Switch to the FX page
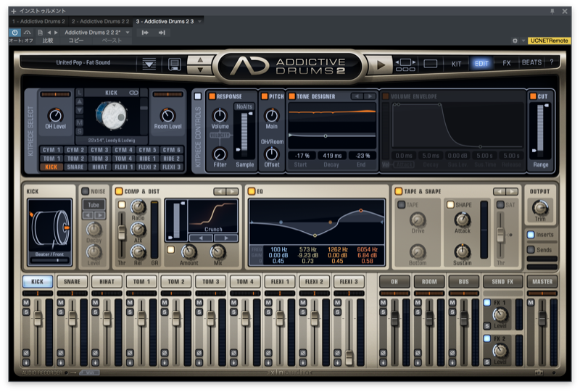This screenshot has height=392, width=580. tap(506, 63)
